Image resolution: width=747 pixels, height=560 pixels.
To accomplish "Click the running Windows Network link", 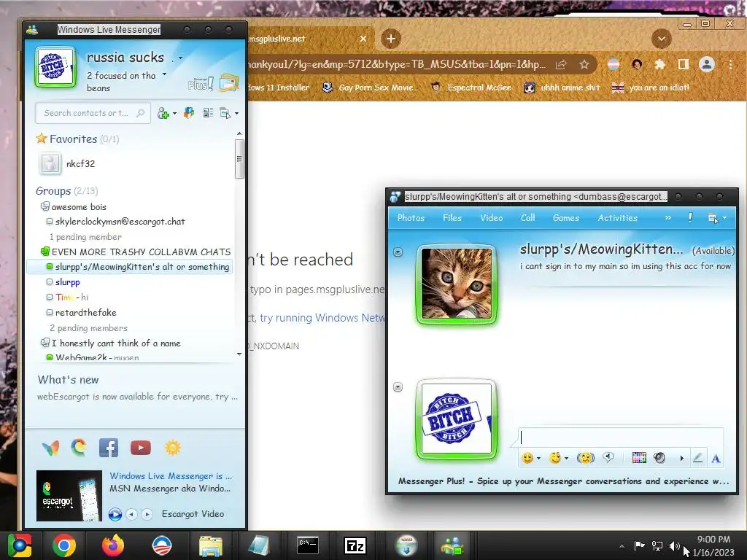I will (x=322, y=318).
